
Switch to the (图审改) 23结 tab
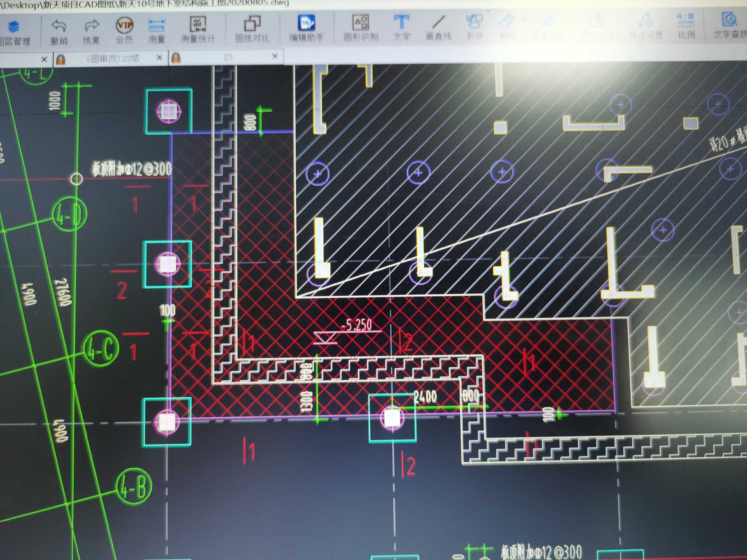(113, 59)
